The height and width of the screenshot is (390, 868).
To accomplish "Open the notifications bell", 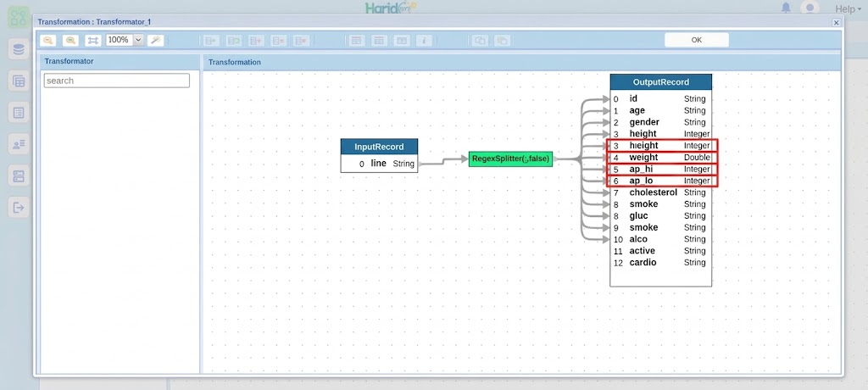I will click(x=786, y=8).
